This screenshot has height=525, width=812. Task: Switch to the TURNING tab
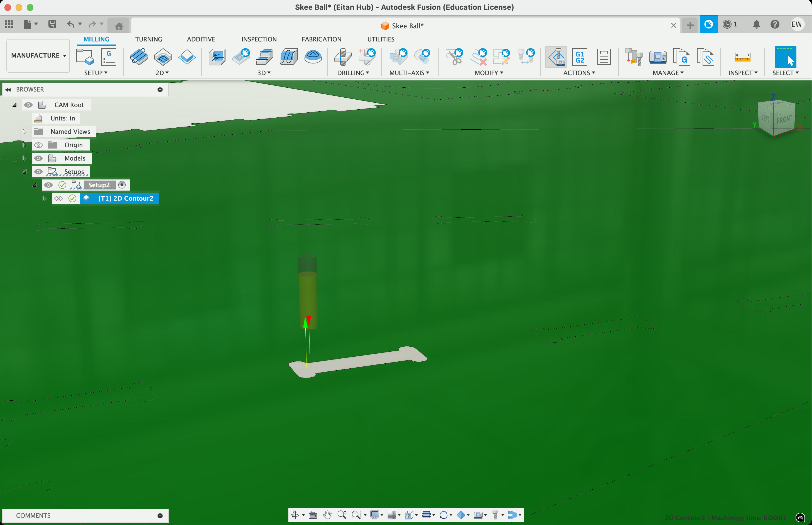coord(148,39)
